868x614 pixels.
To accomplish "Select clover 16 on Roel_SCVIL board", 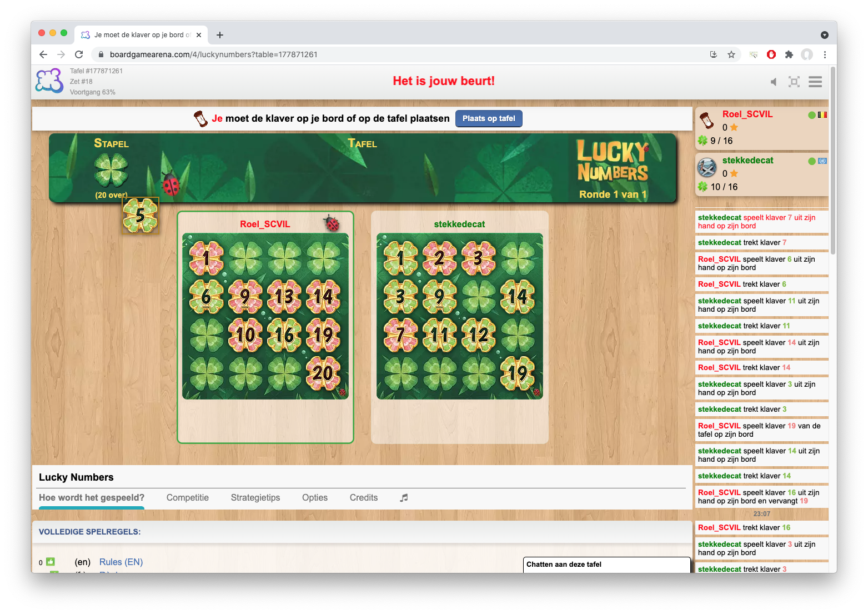I will tap(284, 335).
